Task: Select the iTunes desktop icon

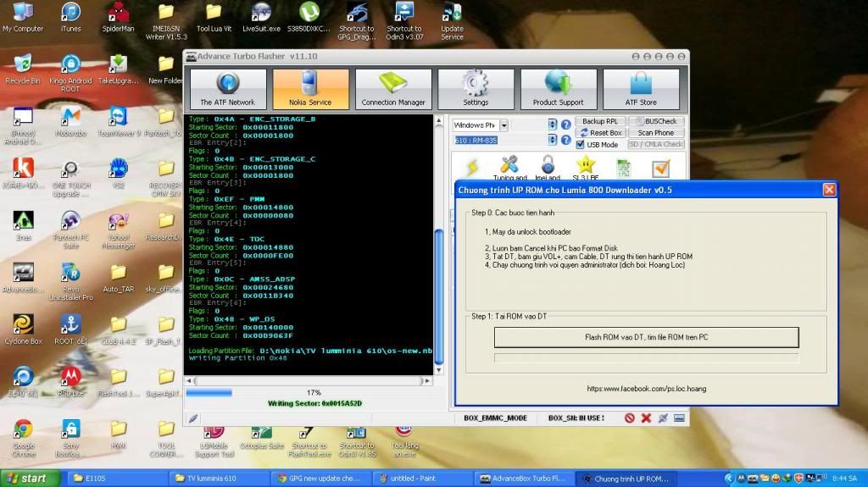Action: point(70,18)
